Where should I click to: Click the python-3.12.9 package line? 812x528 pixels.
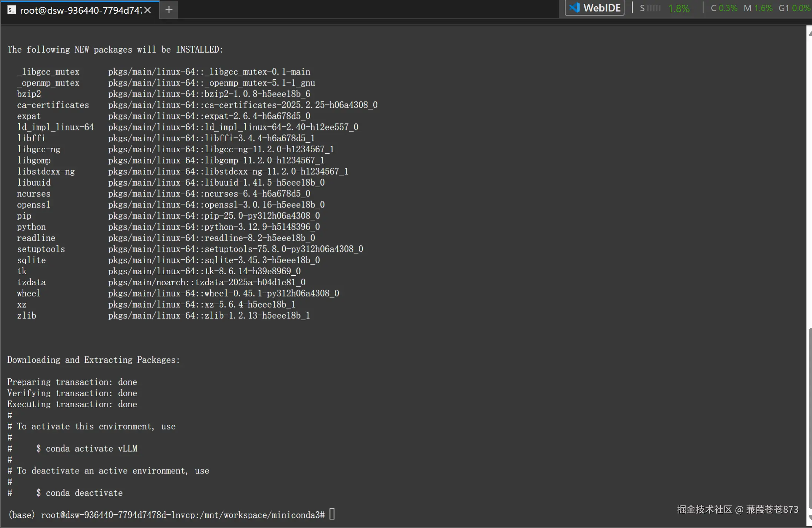214,227
